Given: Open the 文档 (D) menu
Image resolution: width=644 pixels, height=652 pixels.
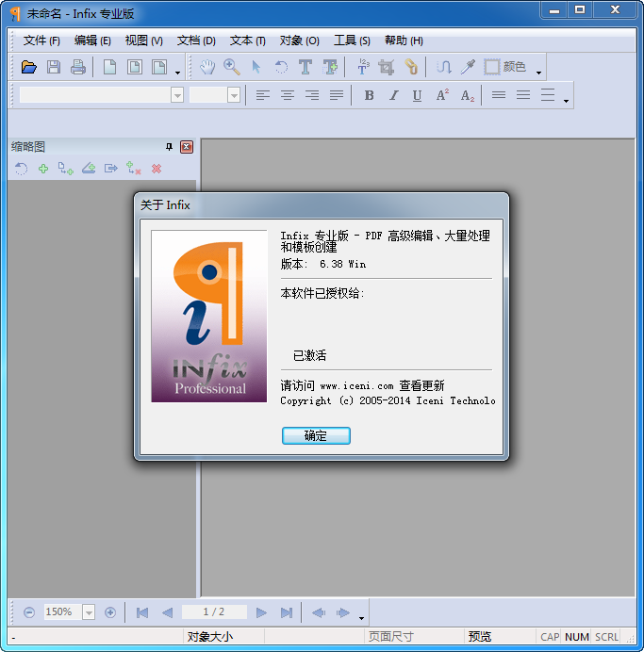Looking at the screenshot, I should 196,41.
